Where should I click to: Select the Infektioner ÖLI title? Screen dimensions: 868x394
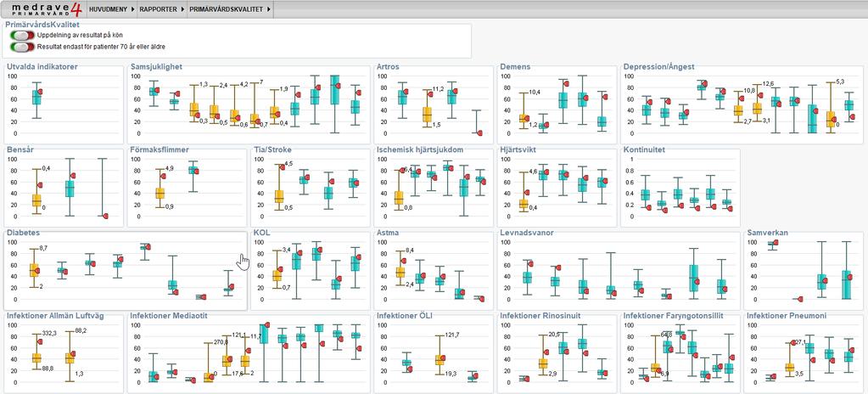405,316
